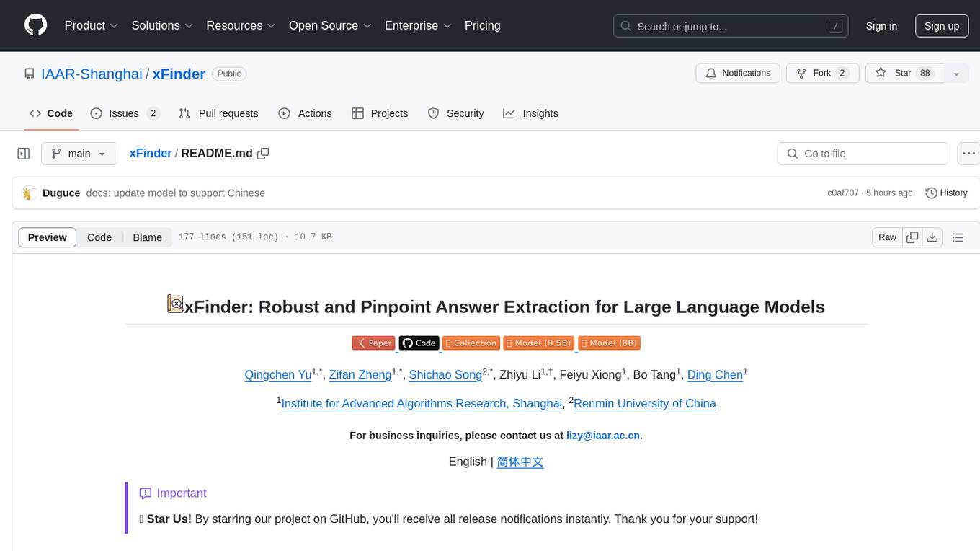This screenshot has width=980, height=551.
Task: Download the raw file
Action: tap(932, 237)
